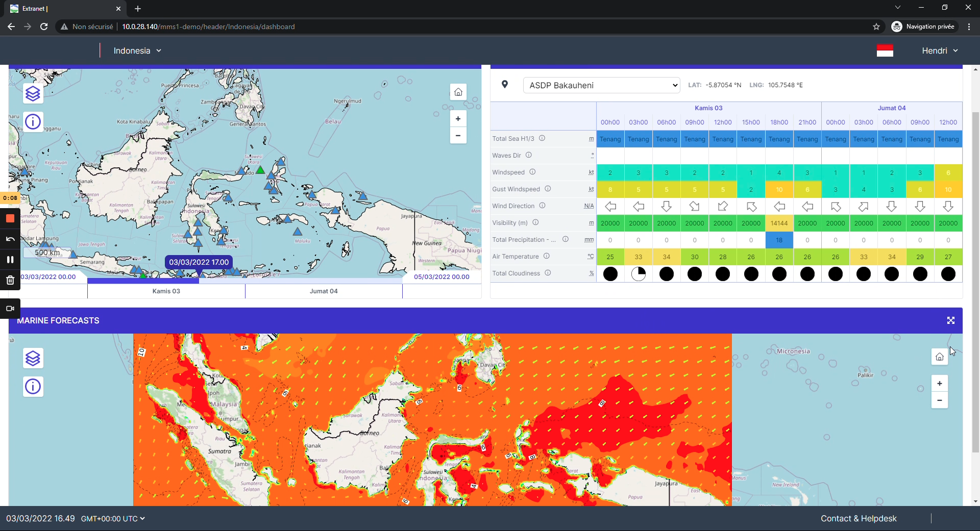
Task: Pause the screen recording
Action: coord(10,260)
